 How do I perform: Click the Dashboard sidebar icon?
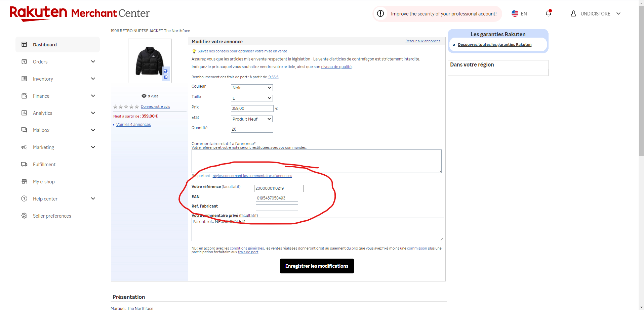(x=24, y=44)
